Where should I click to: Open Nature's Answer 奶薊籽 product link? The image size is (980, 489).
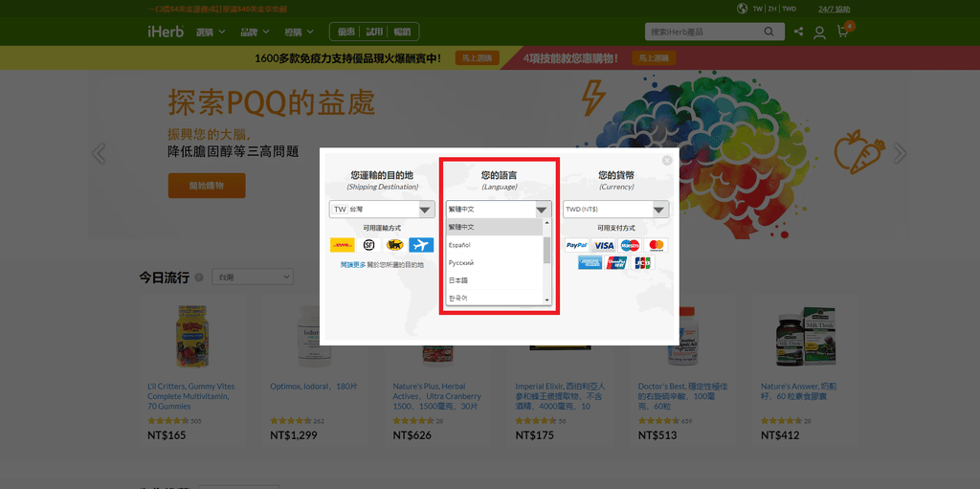coord(799,391)
